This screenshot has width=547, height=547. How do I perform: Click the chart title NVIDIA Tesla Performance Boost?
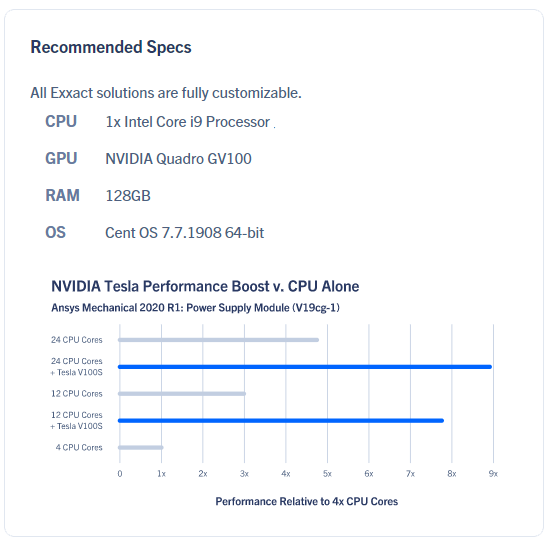tap(205, 286)
